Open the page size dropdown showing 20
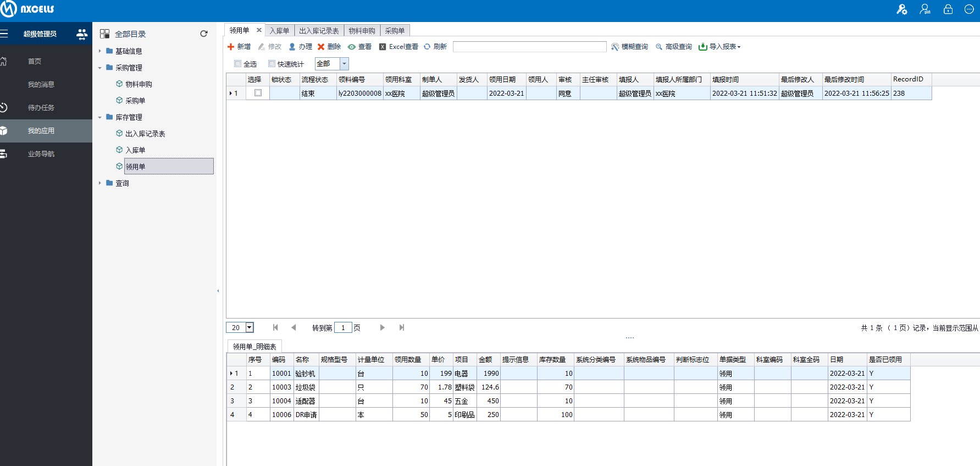This screenshot has width=980, height=466. click(249, 327)
